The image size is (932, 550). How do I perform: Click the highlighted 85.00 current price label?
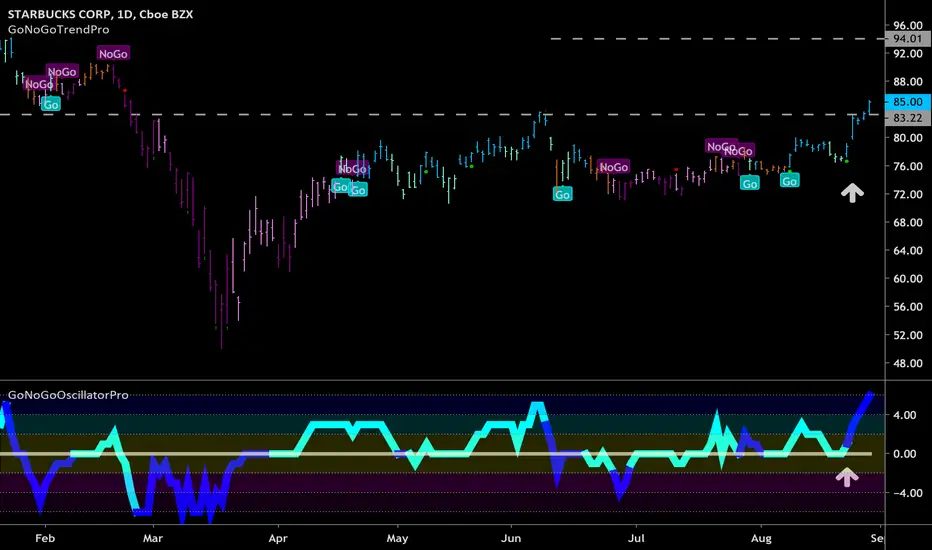coord(908,102)
